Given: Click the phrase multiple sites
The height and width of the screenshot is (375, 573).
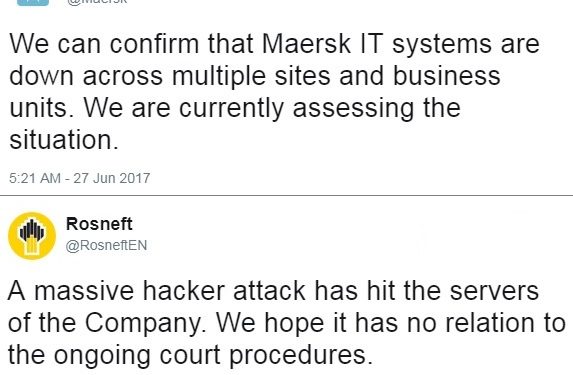Looking at the screenshot, I should pos(251,76).
